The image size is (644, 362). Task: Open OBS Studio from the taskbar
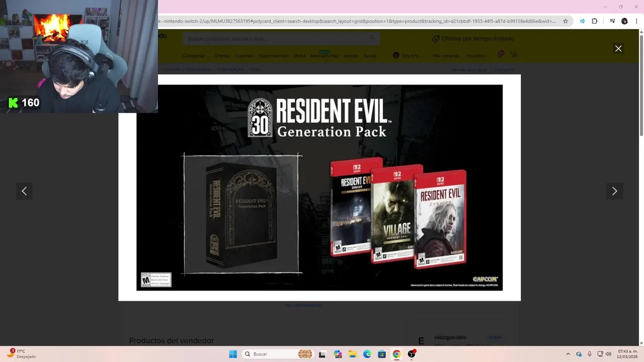coord(412,354)
